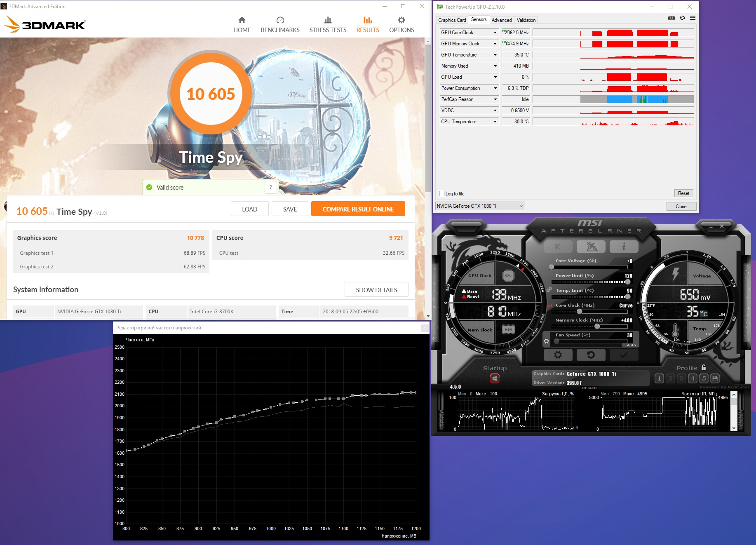The image size is (756, 545).
Task: Click COMPARE RESULT ONLINE
Action: pos(358,209)
